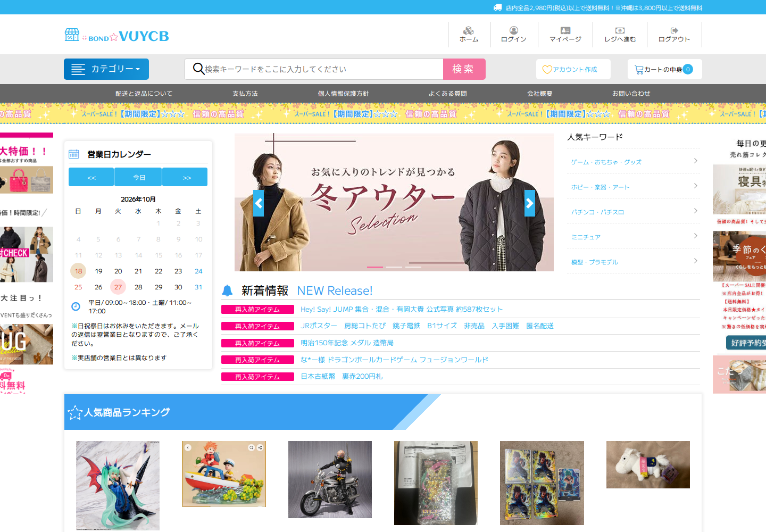766x532 pixels.
Task: Open ミニチュア keyword link
Action: [586, 237]
